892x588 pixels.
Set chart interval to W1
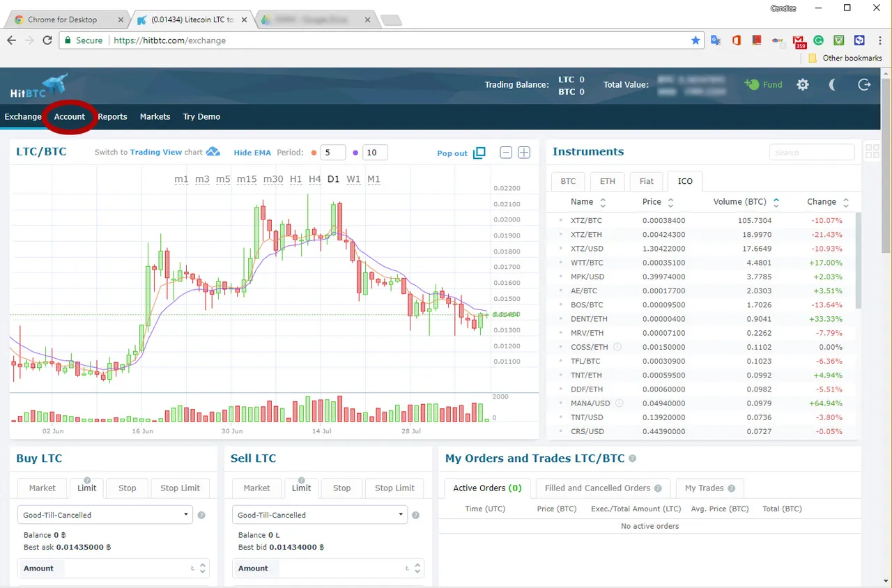pos(354,179)
